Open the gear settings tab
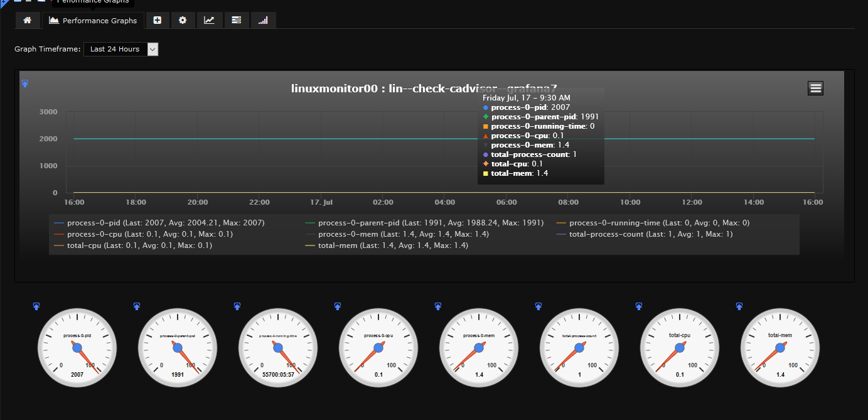Viewport: 868px width, 420px height. pyautogui.click(x=183, y=21)
